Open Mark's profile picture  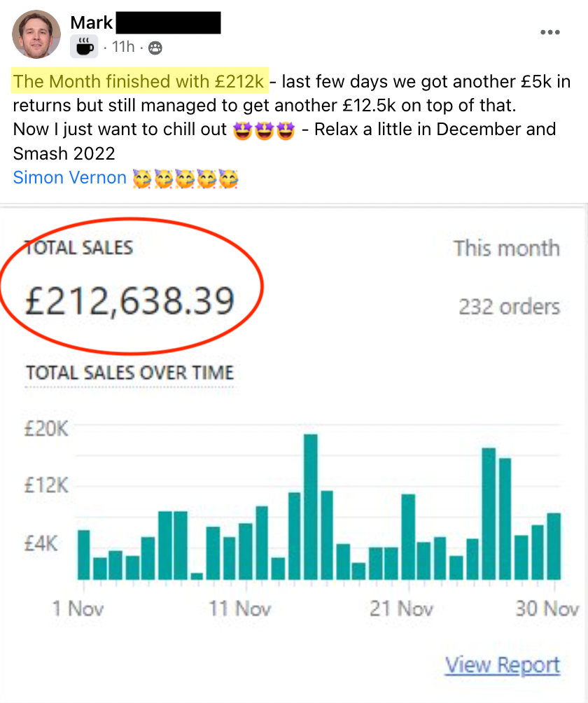(36, 34)
